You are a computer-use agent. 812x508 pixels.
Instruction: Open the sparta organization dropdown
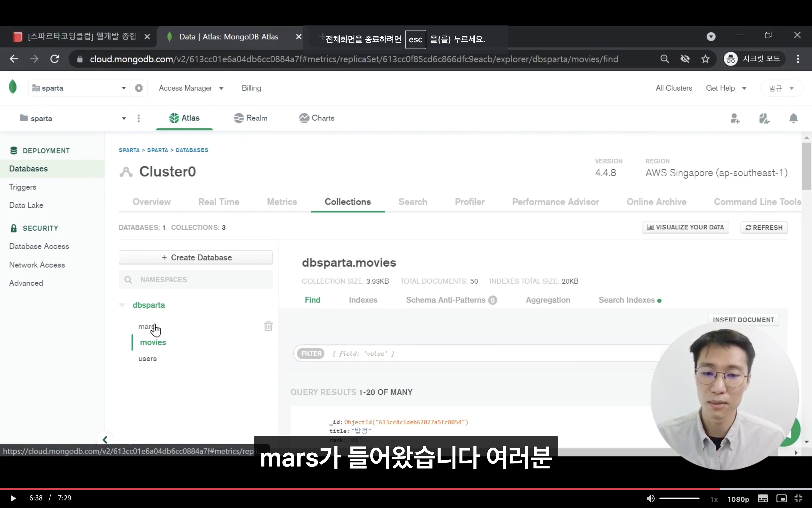click(x=79, y=88)
